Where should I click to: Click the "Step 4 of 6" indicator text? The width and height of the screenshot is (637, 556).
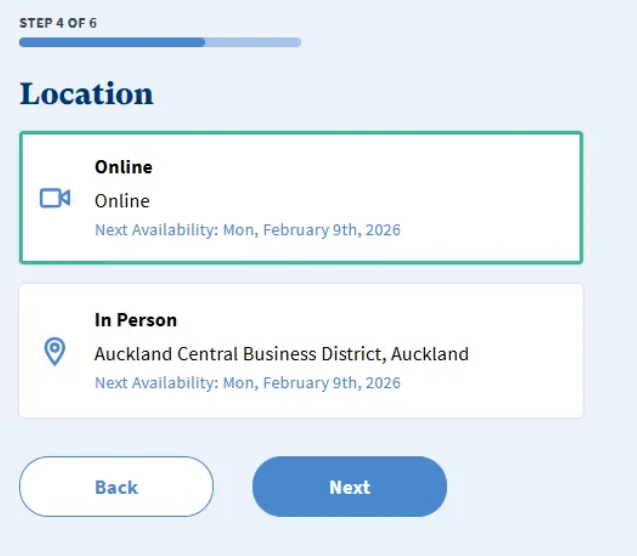coord(58,22)
